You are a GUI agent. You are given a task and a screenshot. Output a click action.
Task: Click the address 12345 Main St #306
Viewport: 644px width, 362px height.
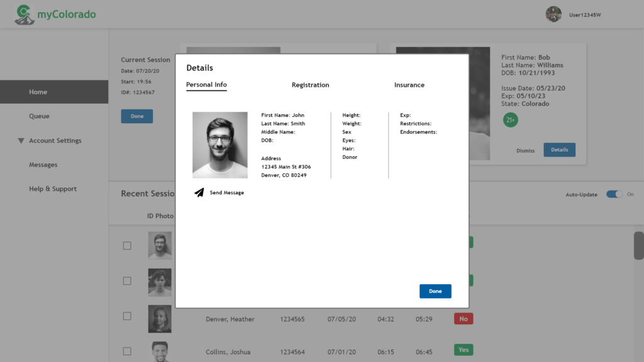click(x=286, y=167)
